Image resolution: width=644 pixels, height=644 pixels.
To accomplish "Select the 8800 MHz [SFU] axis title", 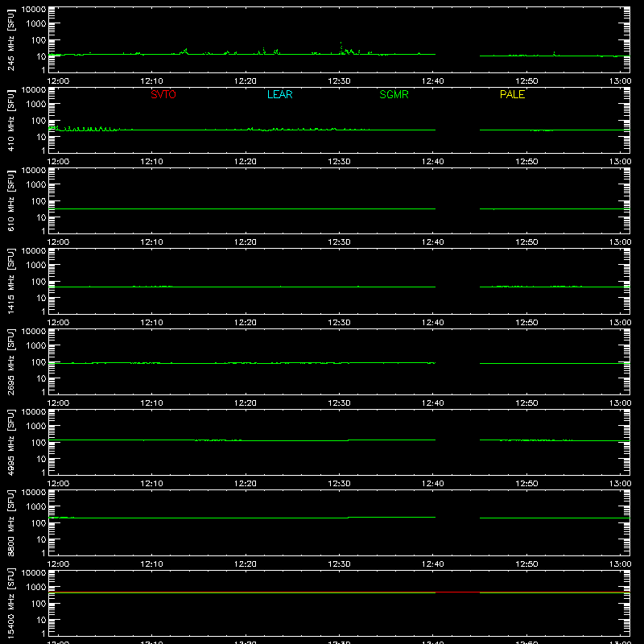I will point(10,522).
